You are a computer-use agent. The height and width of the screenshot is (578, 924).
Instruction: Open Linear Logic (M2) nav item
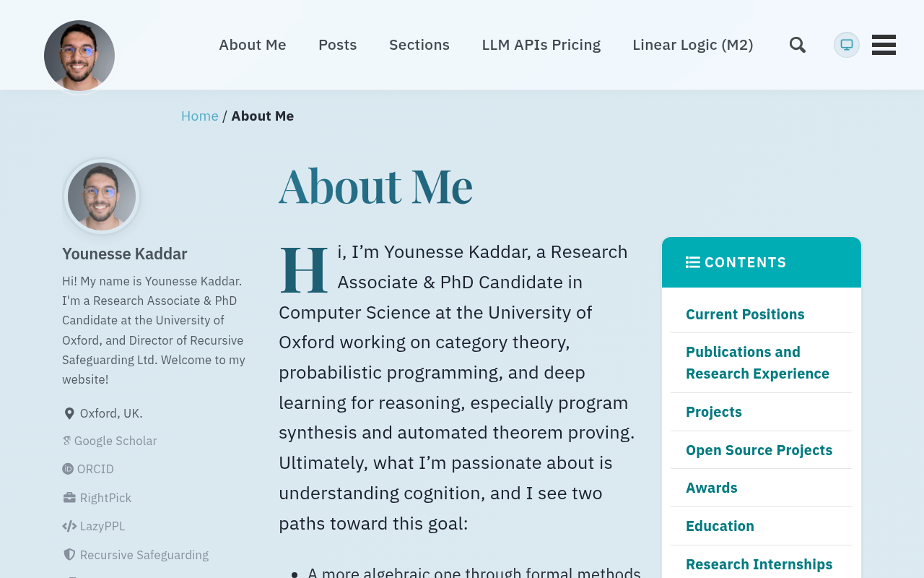coord(693,45)
